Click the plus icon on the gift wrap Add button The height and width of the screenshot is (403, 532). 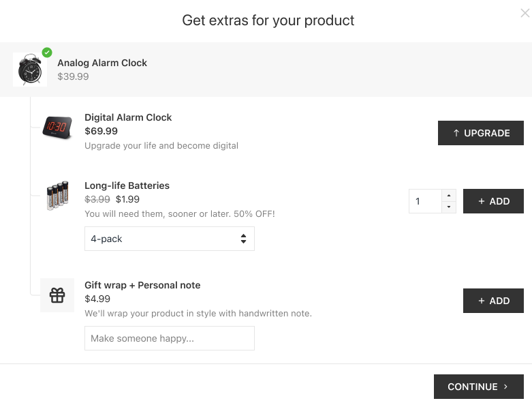[482, 301]
